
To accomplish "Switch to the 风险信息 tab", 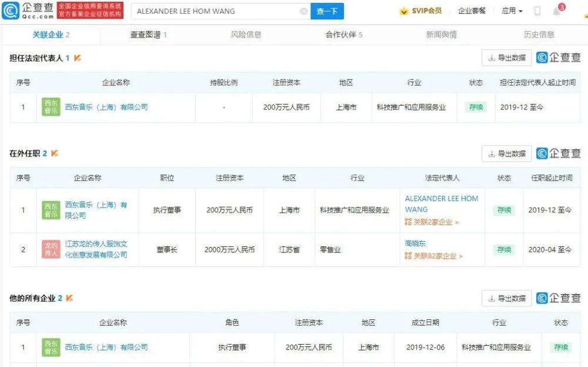I will (246, 35).
